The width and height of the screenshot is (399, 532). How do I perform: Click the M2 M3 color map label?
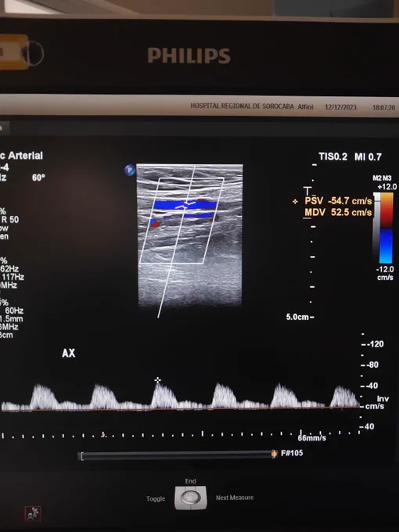tap(382, 178)
